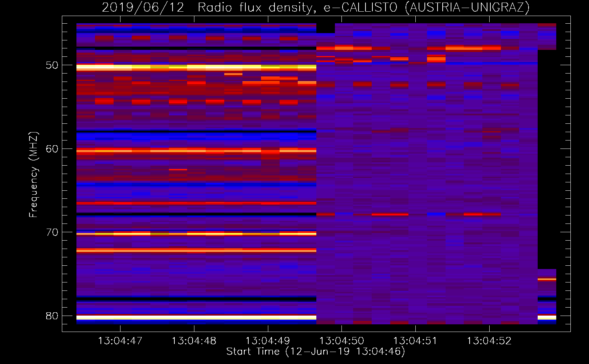Click the 13:04:49 time tick label

click(268, 341)
